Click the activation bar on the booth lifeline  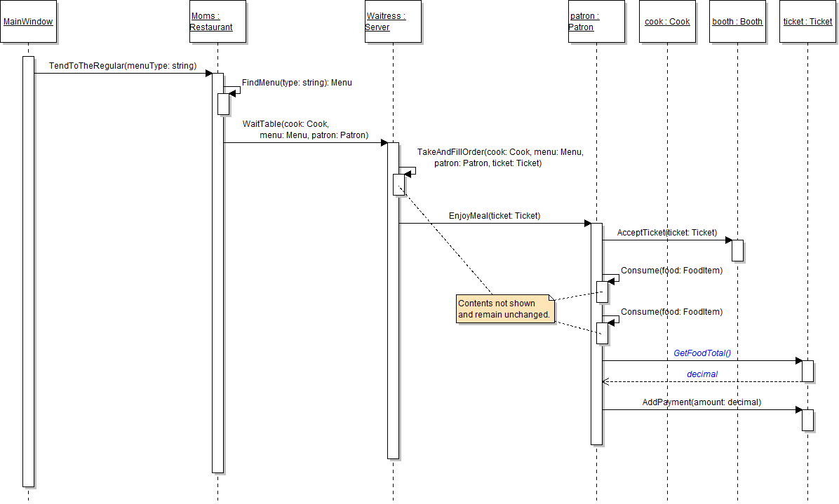pos(737,250)
